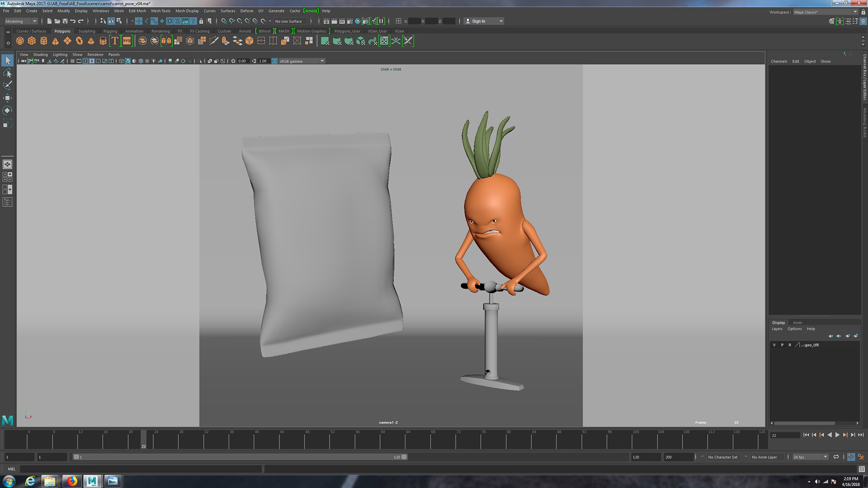This screenshot has height=488, width=868.
Task: Toggle the R display type of geo_LYR
Action: [x=790, y=345]
